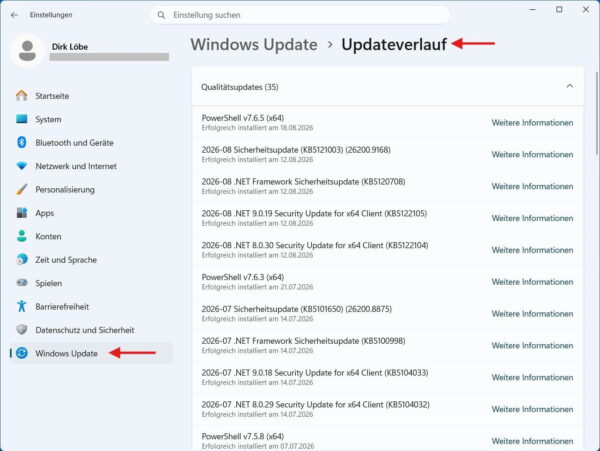The height and width of the screenshot is (451, 600).
Task: Open Konten settings label
Action: (48, 236)
